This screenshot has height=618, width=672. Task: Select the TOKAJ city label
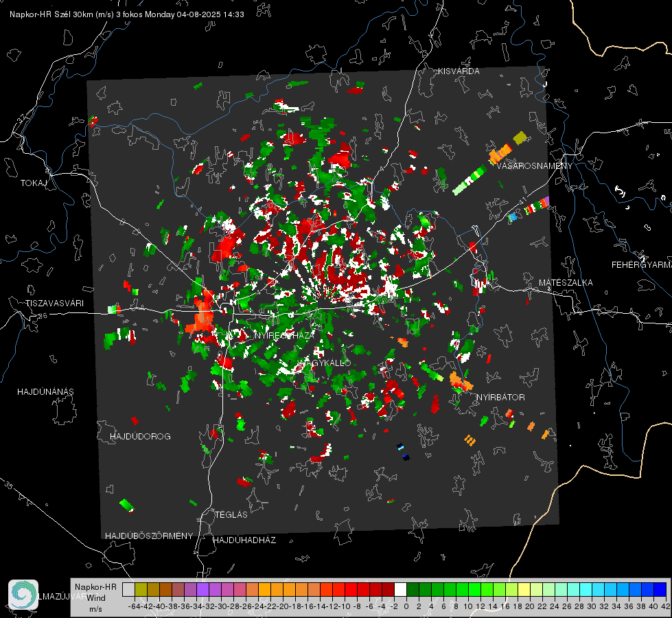click(x=34, y=183)
